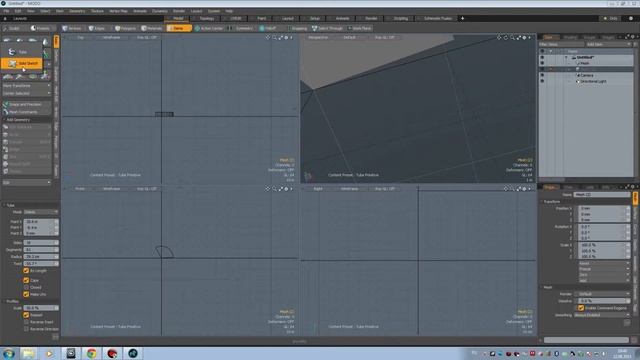This screenshot has width=640, height=360.
Task: Open the Action Center options
Action: [209, 28]
